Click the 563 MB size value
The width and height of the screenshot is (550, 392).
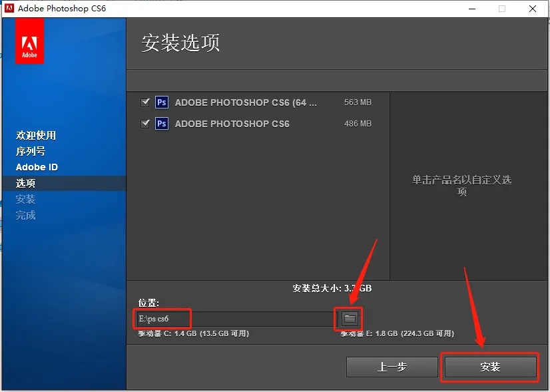[x=358, y=102]
